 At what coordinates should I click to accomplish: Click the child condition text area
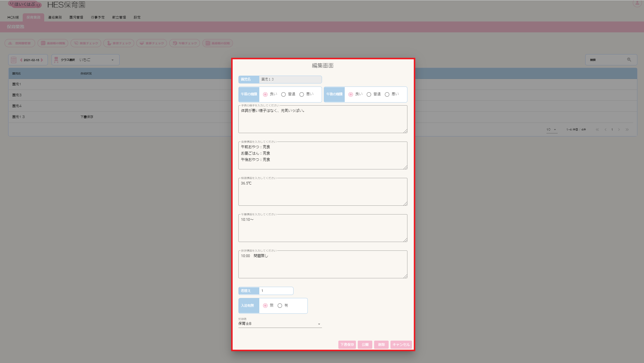[x=323, y=119]
